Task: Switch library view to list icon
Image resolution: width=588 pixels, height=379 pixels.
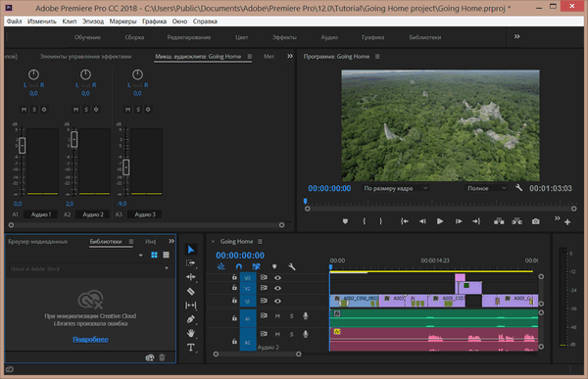Action: pos(167,255)
